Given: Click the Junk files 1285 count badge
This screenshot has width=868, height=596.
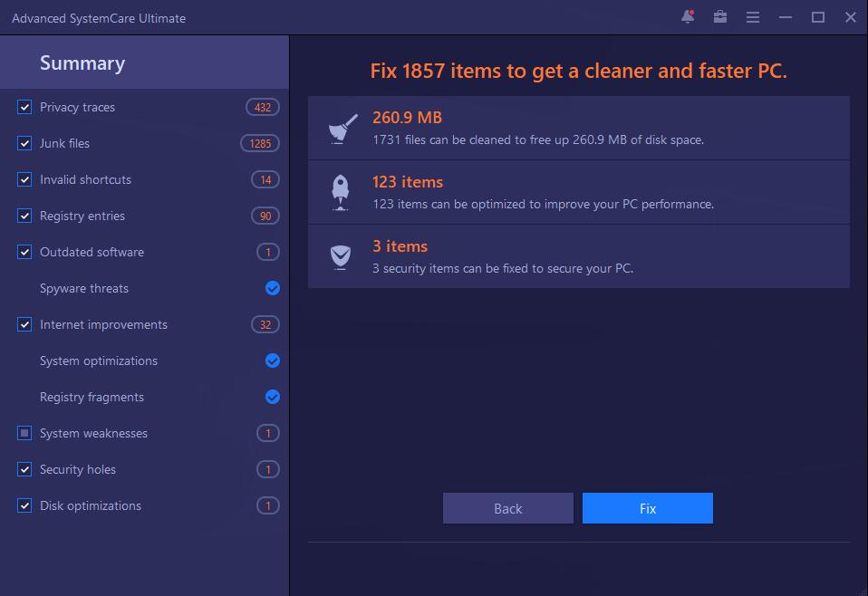Looking at the screenshot, I should pyautogui.click(x=260, y=143).
